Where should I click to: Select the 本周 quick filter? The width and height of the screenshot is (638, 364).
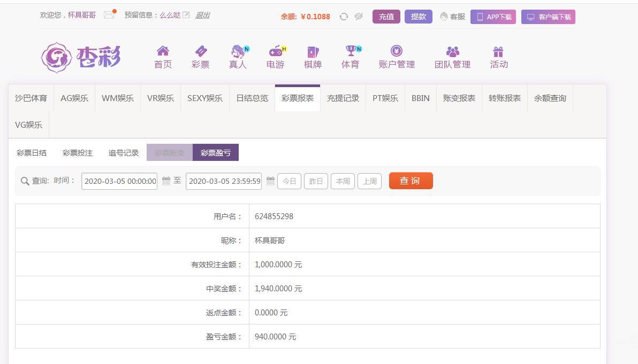pos(343,181)
